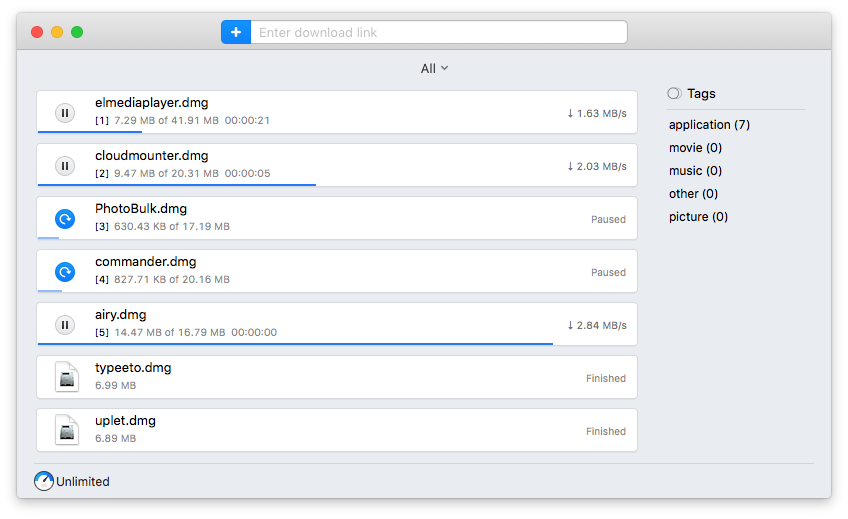The height and width of the screenshot is (519, 848).
Task: Open the speed limit gauge icon
Action: click(x=44, y=481)
